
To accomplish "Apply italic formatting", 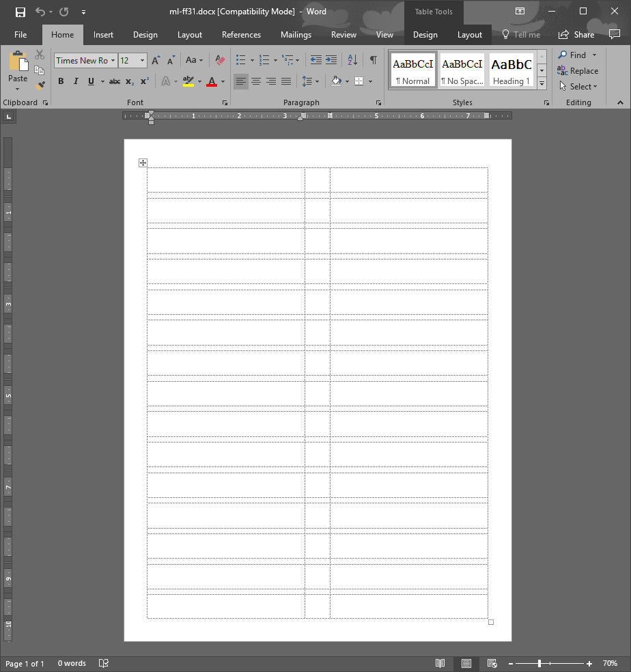I will click(75, 81).
